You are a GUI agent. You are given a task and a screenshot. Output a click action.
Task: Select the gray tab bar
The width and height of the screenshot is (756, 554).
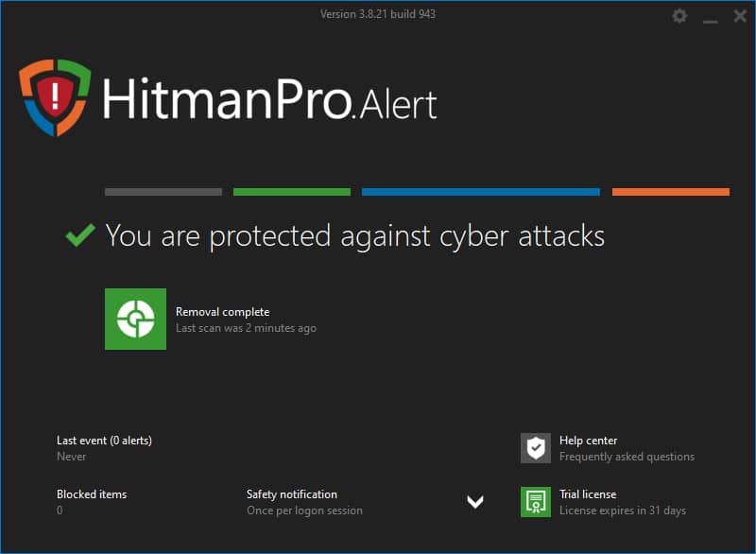163,192
